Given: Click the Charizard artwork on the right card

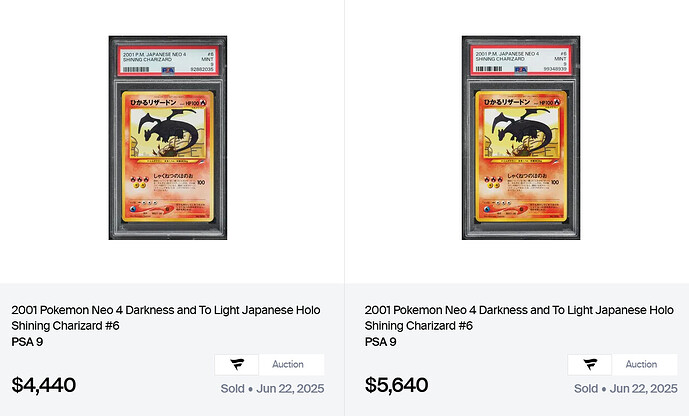Looking at the screenshot, I should coord(517,135).
